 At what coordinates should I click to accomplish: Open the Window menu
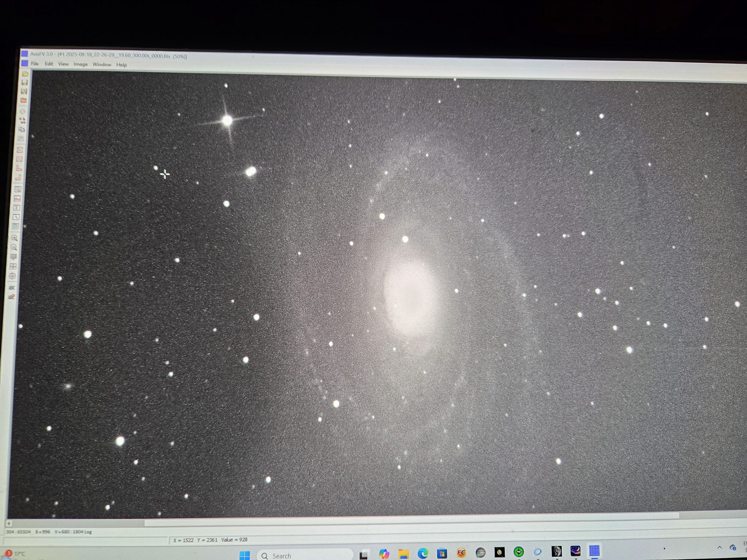[x=101, y=65]
